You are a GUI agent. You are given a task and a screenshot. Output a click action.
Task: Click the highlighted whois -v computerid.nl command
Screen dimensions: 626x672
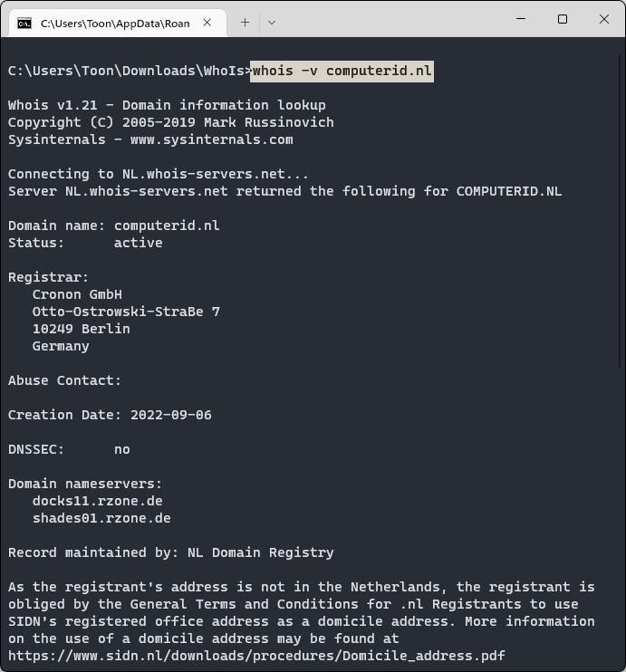click(x=342, y=71)
